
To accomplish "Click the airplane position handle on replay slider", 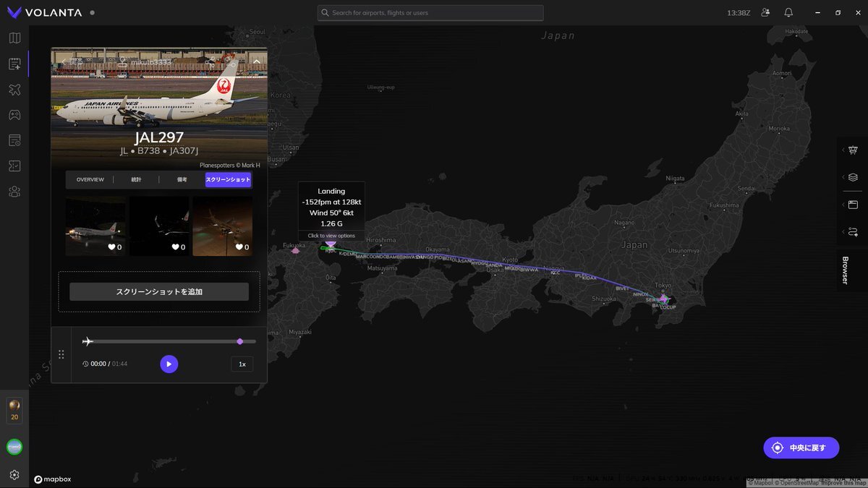I will (88, 341).
